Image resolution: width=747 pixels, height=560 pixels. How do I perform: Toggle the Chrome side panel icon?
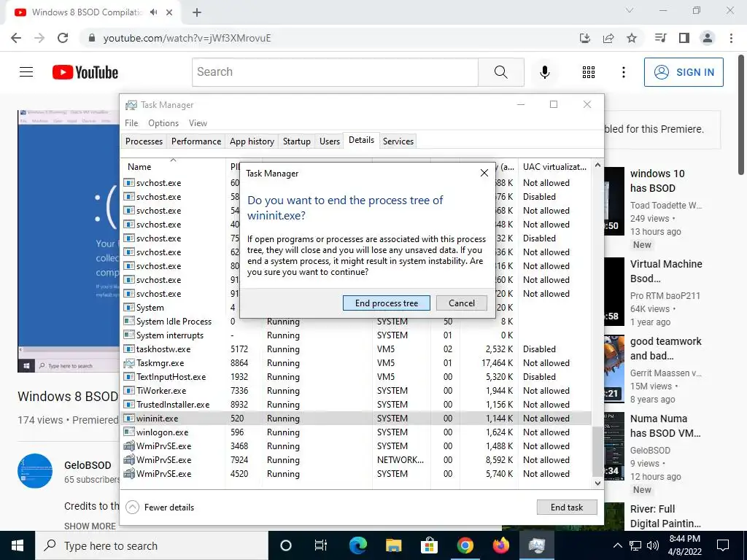click(x=684, y=38)
